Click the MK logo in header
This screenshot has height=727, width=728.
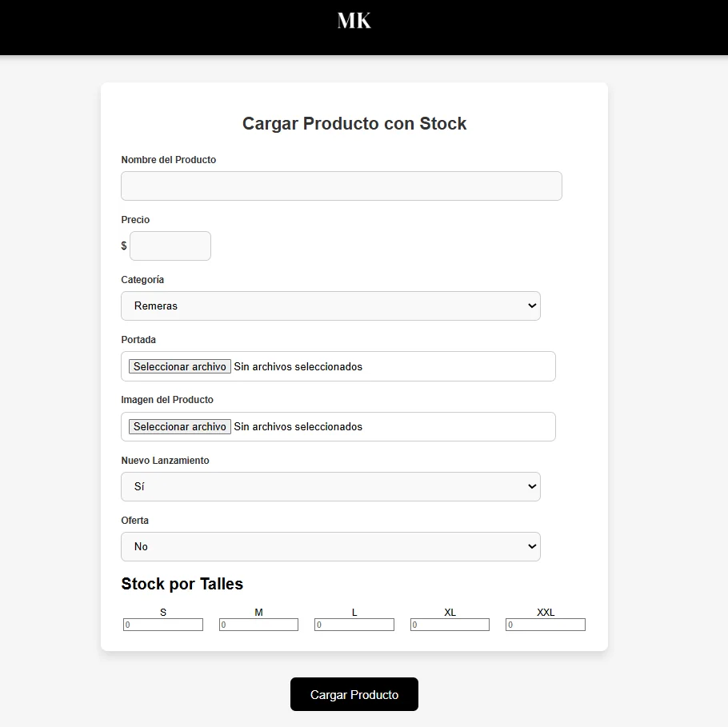(354, 21)
